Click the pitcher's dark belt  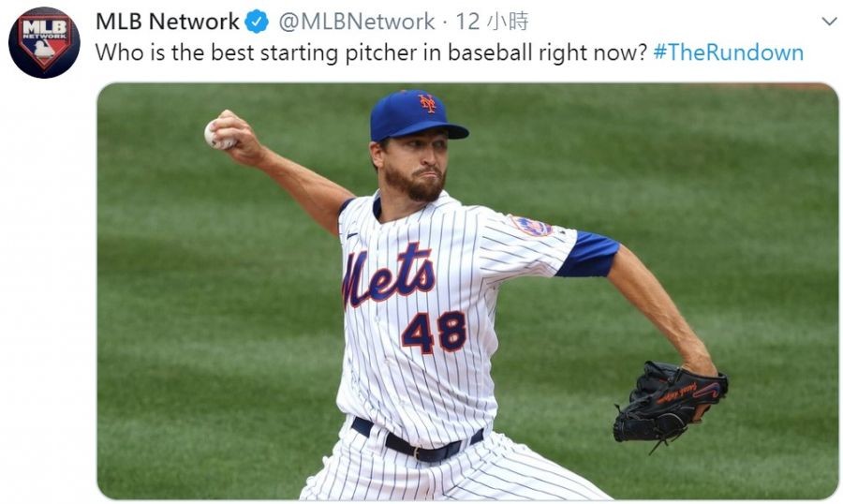[417, 440]
